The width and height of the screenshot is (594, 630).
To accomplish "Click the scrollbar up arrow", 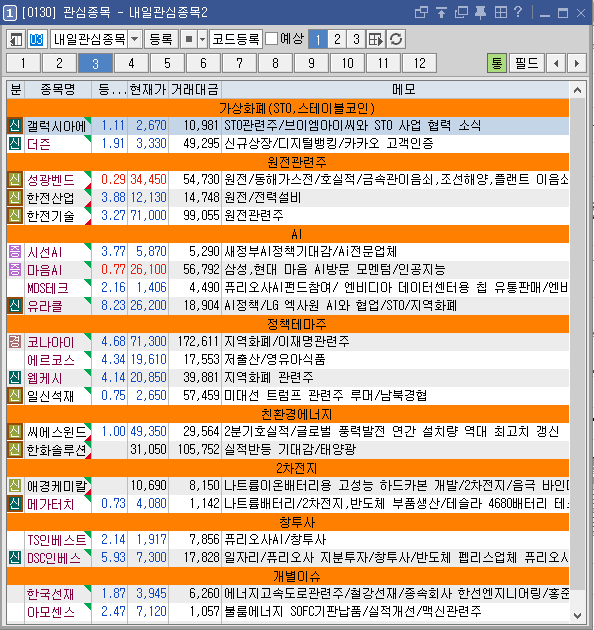I will pos(578,90).
